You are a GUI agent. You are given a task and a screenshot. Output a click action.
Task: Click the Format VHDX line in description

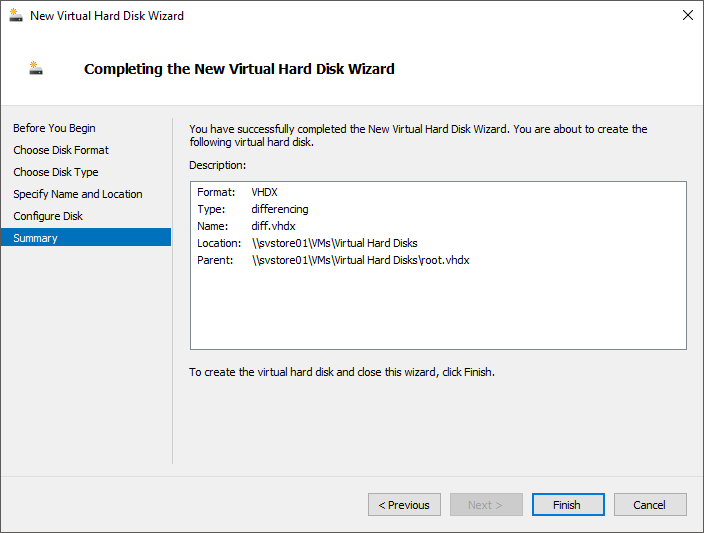coord(237,192)
